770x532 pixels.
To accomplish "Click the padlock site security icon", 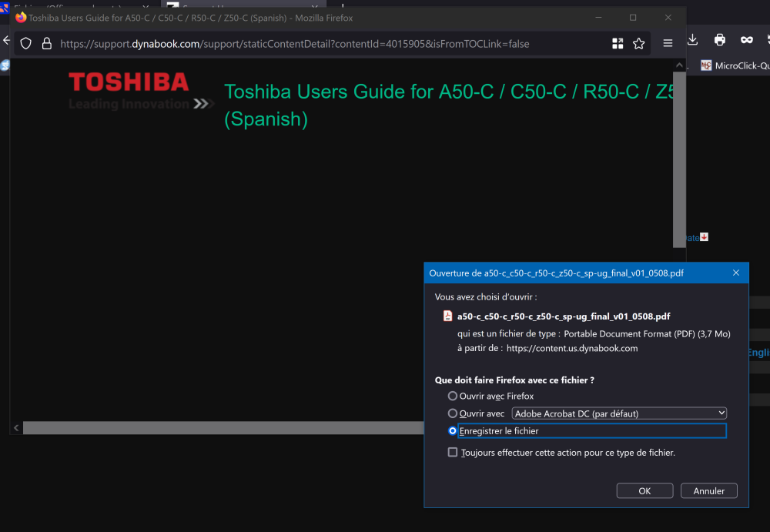I will pyautogui.click(x=45, y=44).
